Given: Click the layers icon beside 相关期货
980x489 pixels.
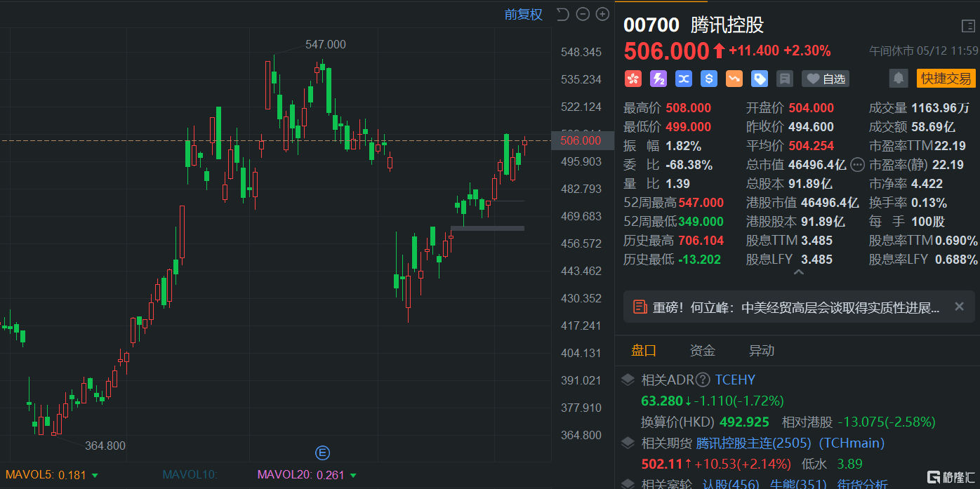Looking at the screenshot, I should point(628,443).
